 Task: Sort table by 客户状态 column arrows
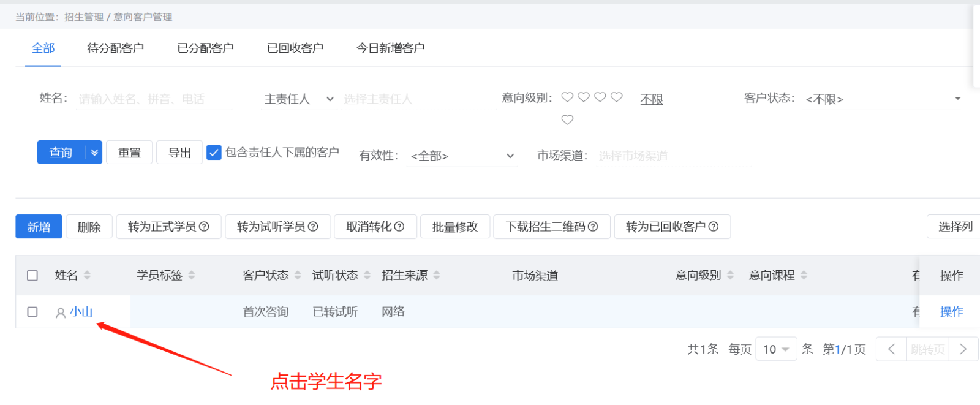[x=298, y=275]
